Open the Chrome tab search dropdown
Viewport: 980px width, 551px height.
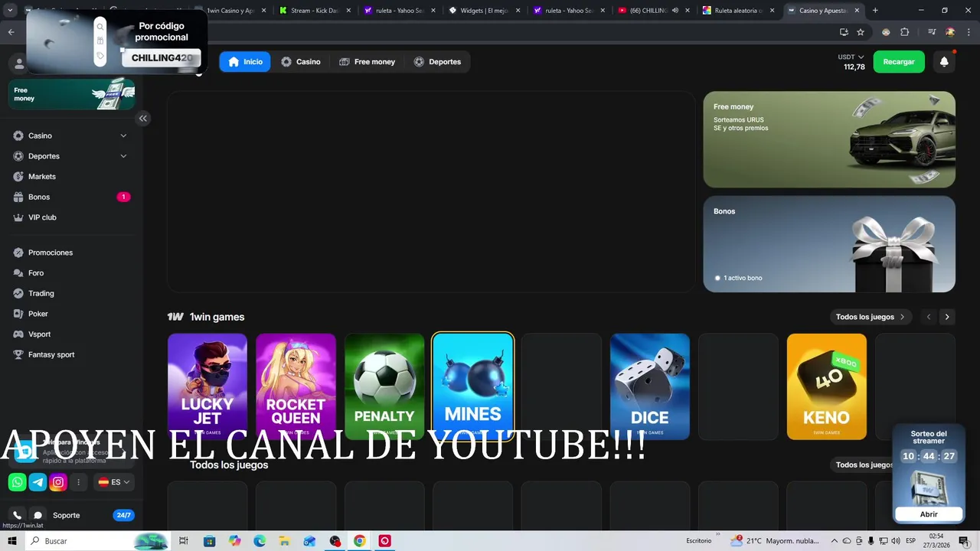(x=9, y=11)
